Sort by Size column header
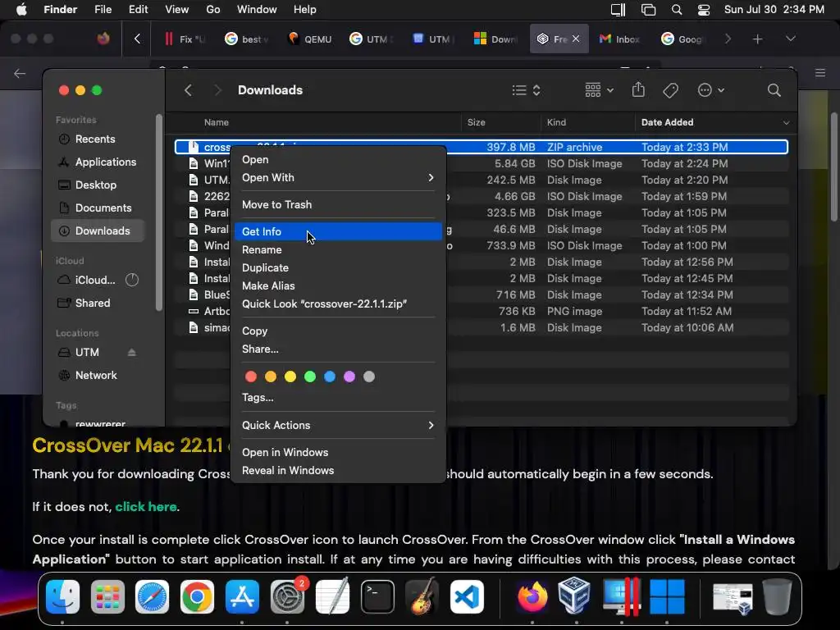Viewport: 840px width, 630px height. (500, 122)
